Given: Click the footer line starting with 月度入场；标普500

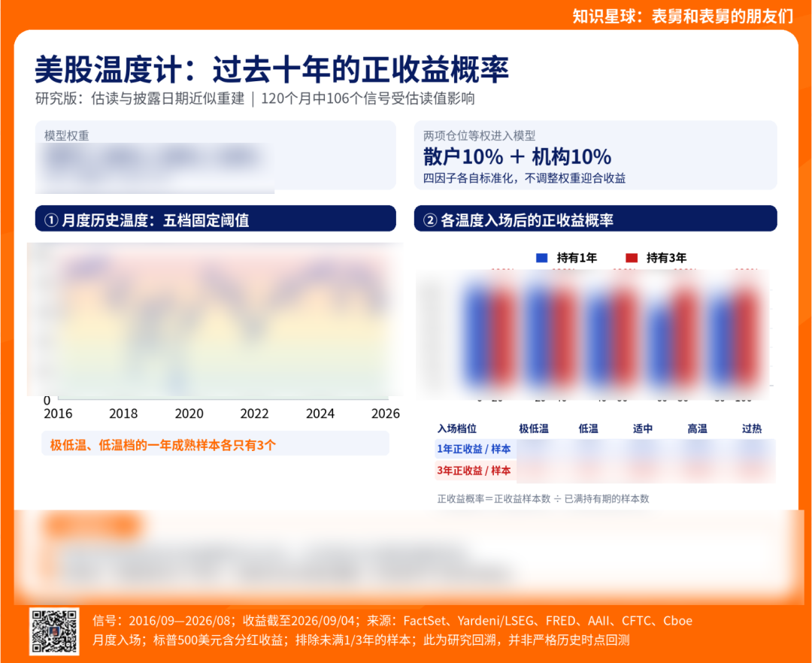Looking at the screenshot, I should [360, 640].
